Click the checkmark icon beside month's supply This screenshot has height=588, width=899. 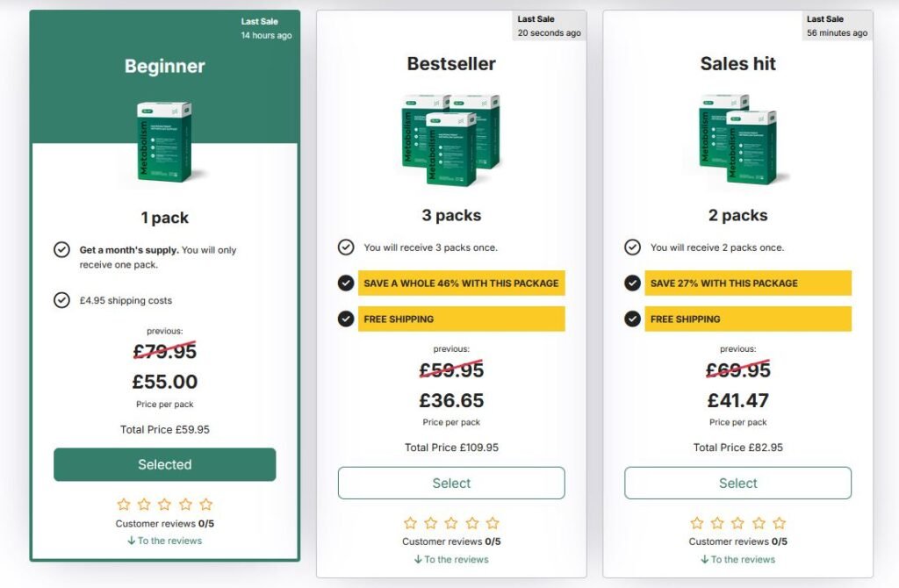pos(61,250)
